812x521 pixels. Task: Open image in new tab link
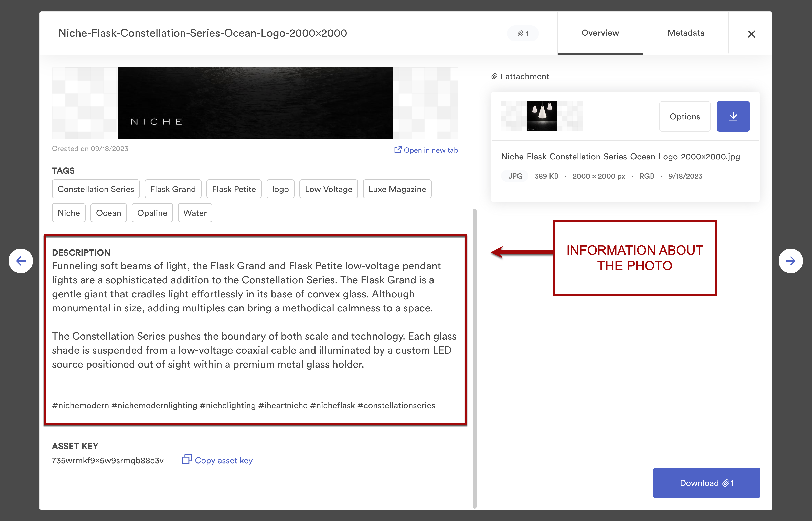click(x=426, y=150)
